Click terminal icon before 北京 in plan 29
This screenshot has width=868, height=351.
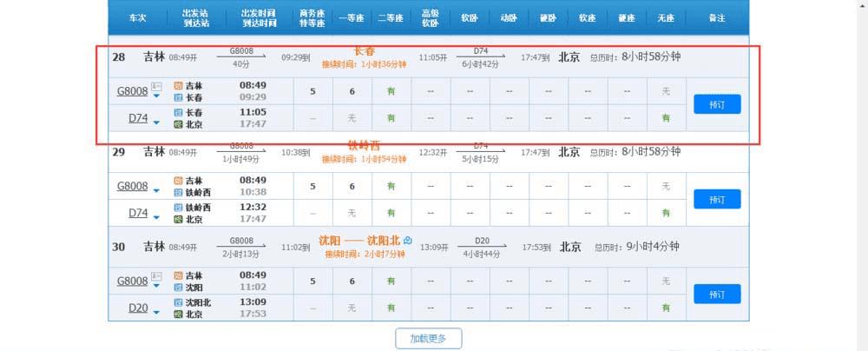178,219
